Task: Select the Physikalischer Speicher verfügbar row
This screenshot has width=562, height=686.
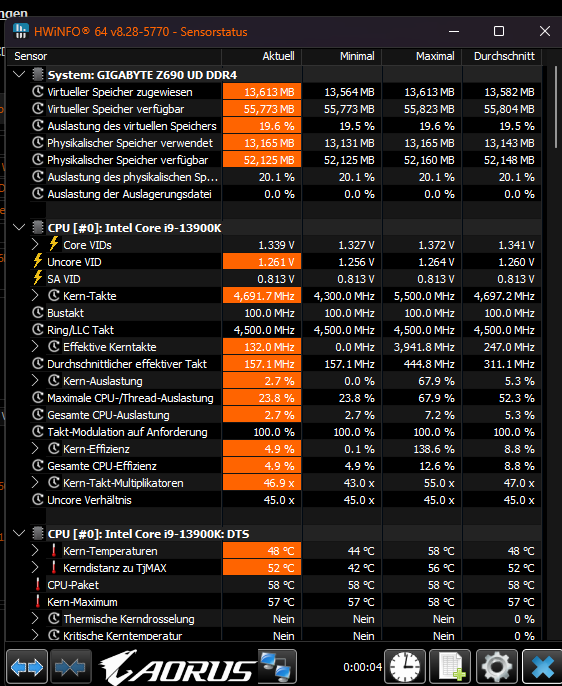Action: [286, 160]
